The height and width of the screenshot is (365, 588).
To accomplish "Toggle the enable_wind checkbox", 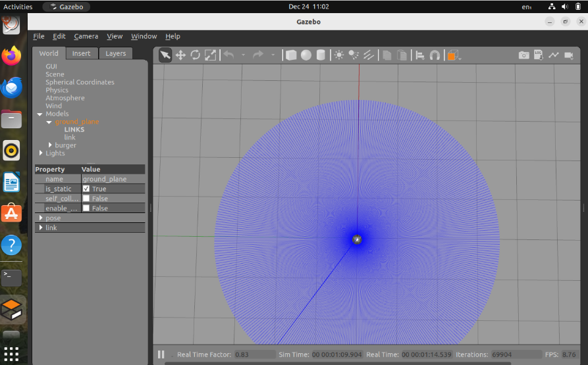I will pos(86,208).
